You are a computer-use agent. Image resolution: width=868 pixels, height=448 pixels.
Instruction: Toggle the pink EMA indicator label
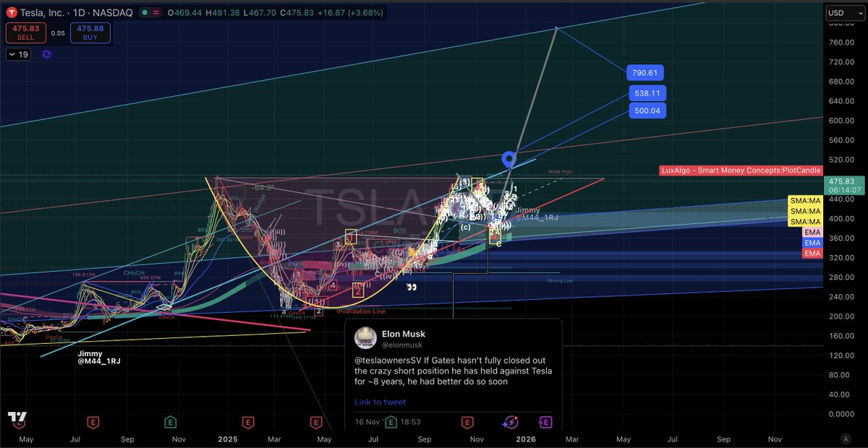click(812, 232)
